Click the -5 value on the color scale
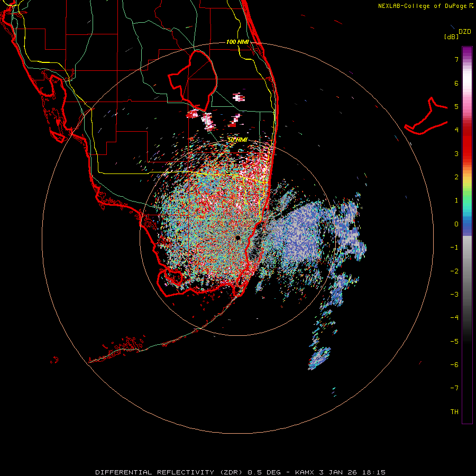The height and width of the screenshot is (476, 476). pos(454,341)
